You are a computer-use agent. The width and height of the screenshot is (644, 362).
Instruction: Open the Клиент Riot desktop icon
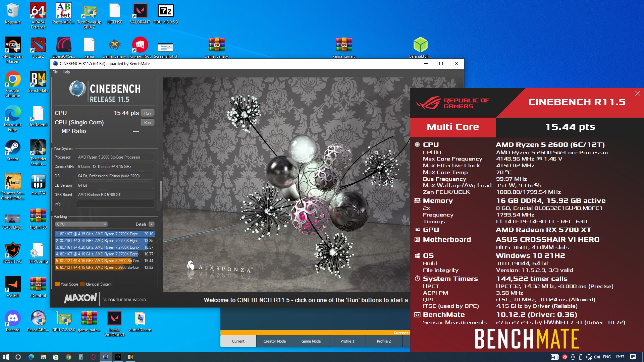pyautogui.click(x=140, y=48)
